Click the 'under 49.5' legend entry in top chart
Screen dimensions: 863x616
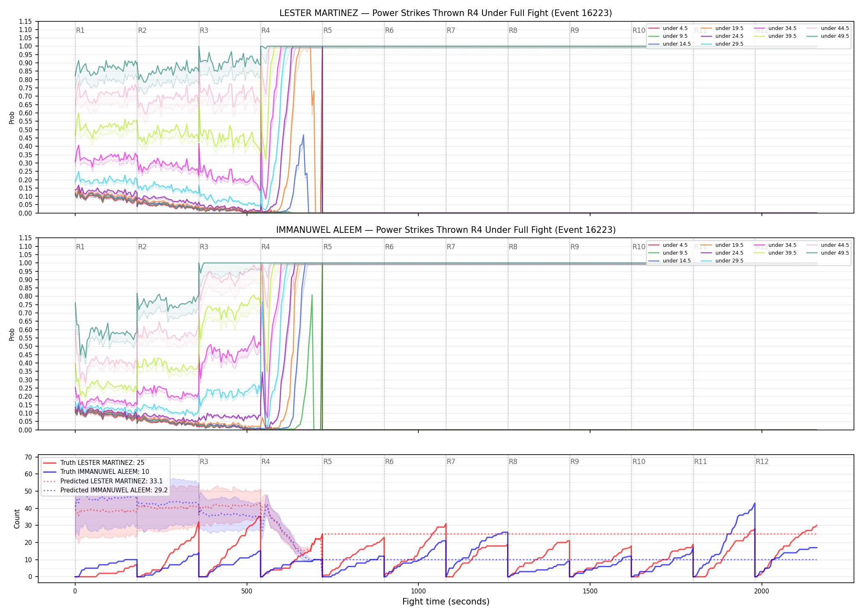click(828, 36)
